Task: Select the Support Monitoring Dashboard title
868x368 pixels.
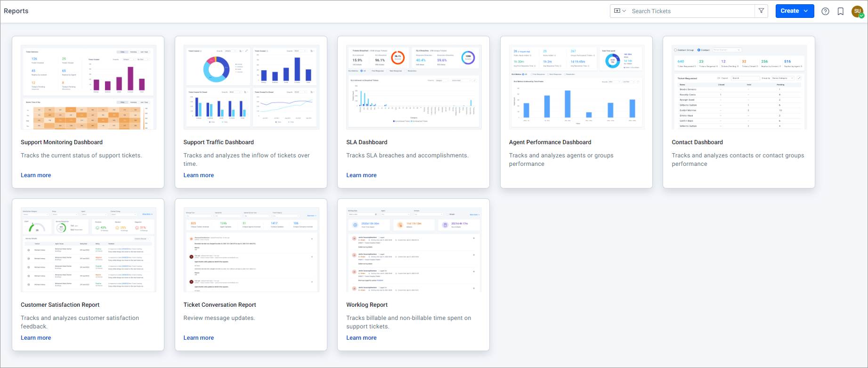Action: [x=62, y=142]
